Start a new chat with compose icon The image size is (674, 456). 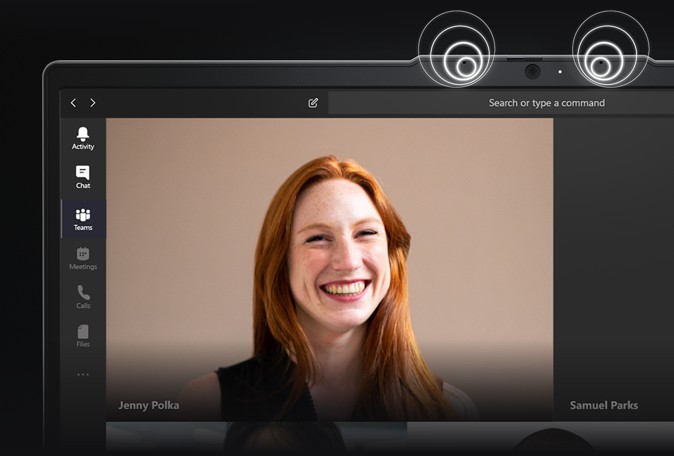tap(313, 103)
